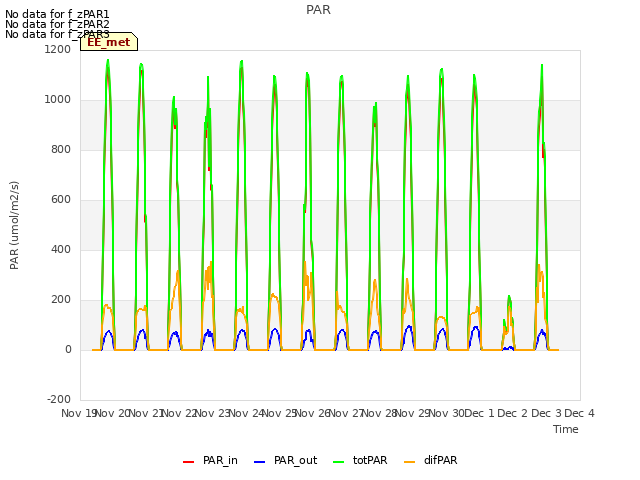
Task: Click the Nov 24 x-axis tick label
Action: [x=247, y=413]
